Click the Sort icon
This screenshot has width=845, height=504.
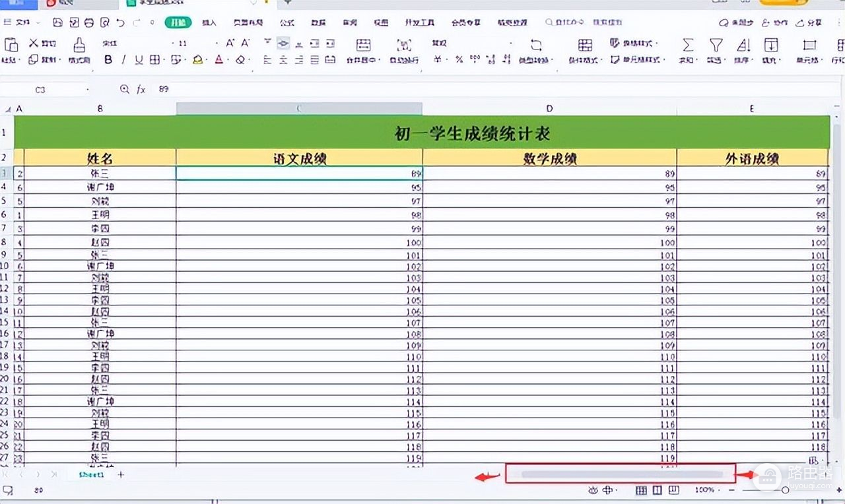[743, 45]
